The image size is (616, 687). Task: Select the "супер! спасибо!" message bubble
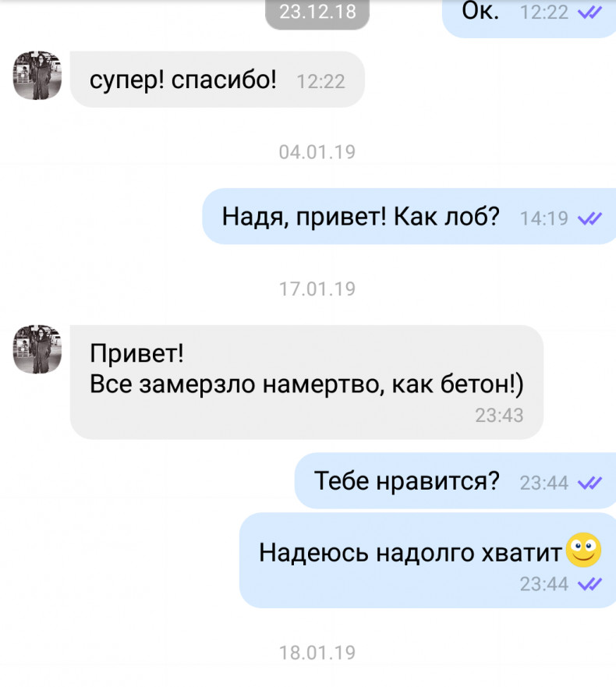(218, 80)
